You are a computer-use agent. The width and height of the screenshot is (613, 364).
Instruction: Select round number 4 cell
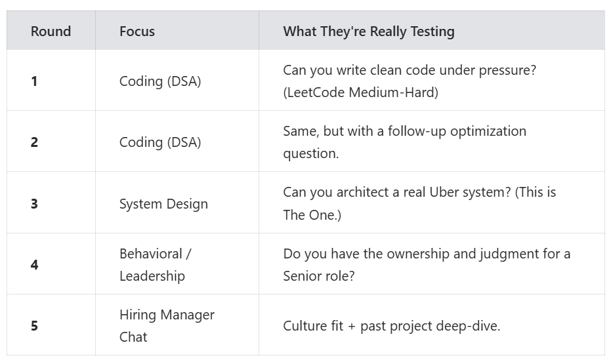(x=34, y=265)
